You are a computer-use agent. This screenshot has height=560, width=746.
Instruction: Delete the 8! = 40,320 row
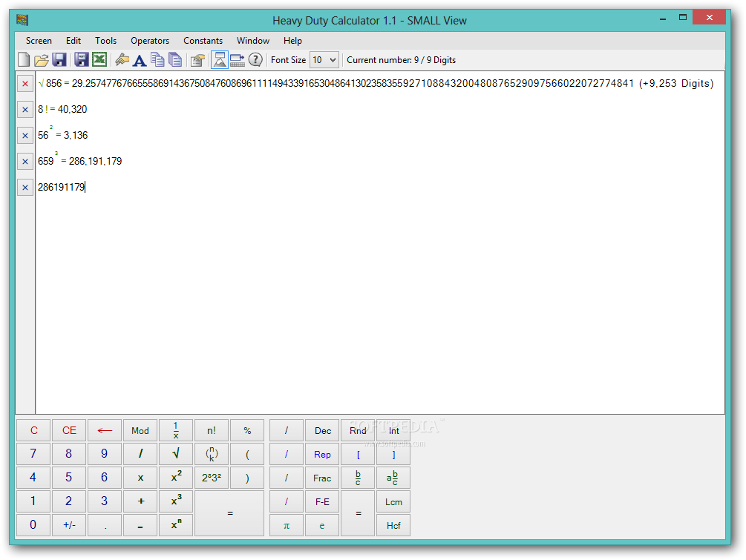(x=25, y=109)
